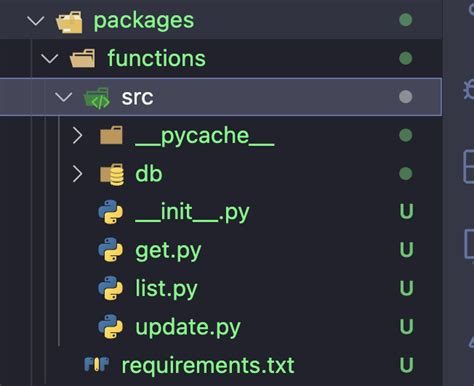Select the __pycache__ folder name
474x386 pixels.
205,137
